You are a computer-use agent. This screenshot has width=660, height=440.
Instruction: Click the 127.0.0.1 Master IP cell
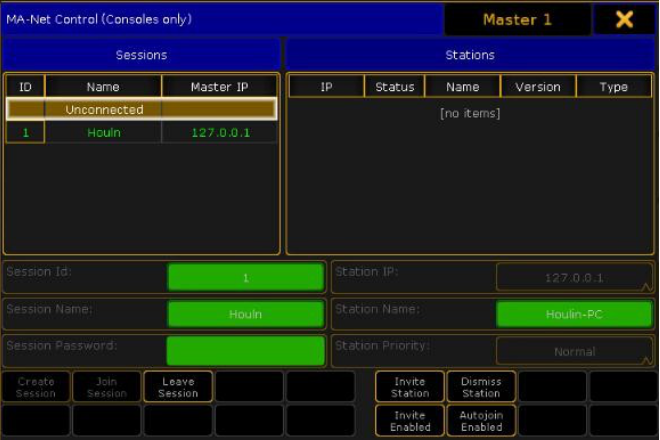point(221,133)
